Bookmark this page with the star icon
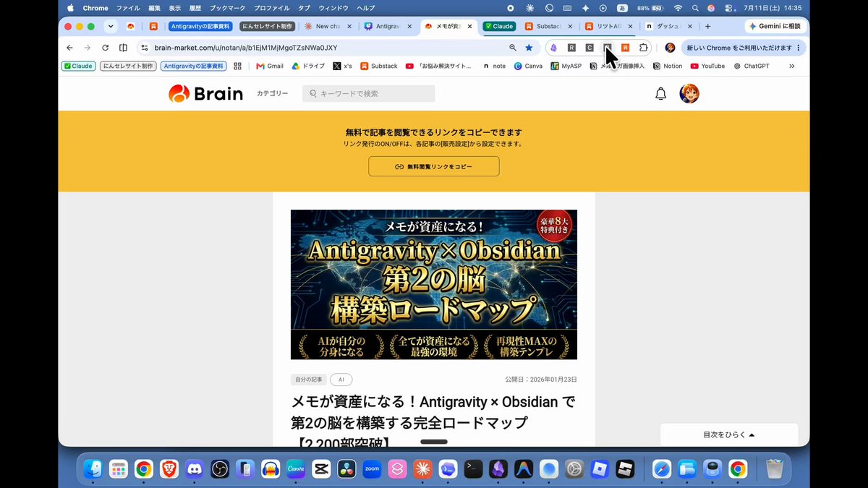The width and height of the screenshot is (868, 488). (529, 48)
